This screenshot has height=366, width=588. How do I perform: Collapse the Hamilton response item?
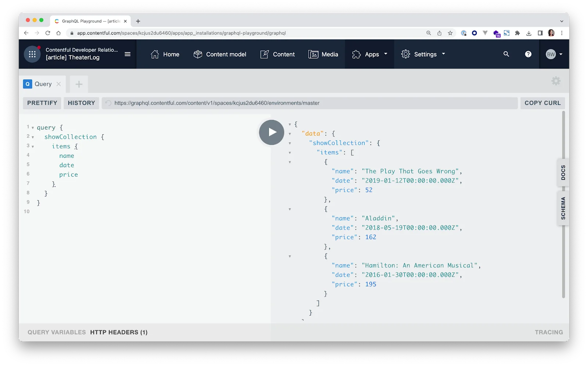coord(290,256)
